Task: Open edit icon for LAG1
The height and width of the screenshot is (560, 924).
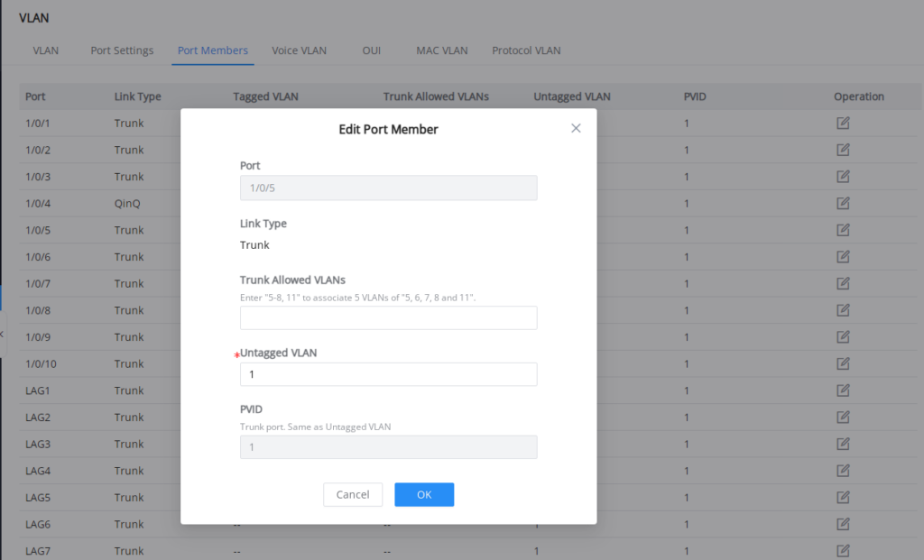Action: tap(843, 390)
